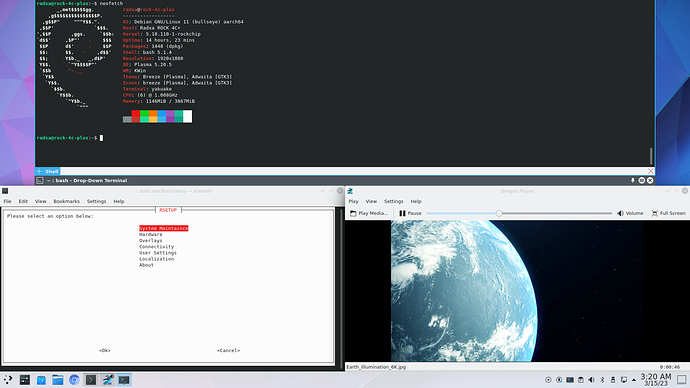Viewport: 690px width, 388px height.
Task: Select About option in RSETUP
Action: point(146,265)
